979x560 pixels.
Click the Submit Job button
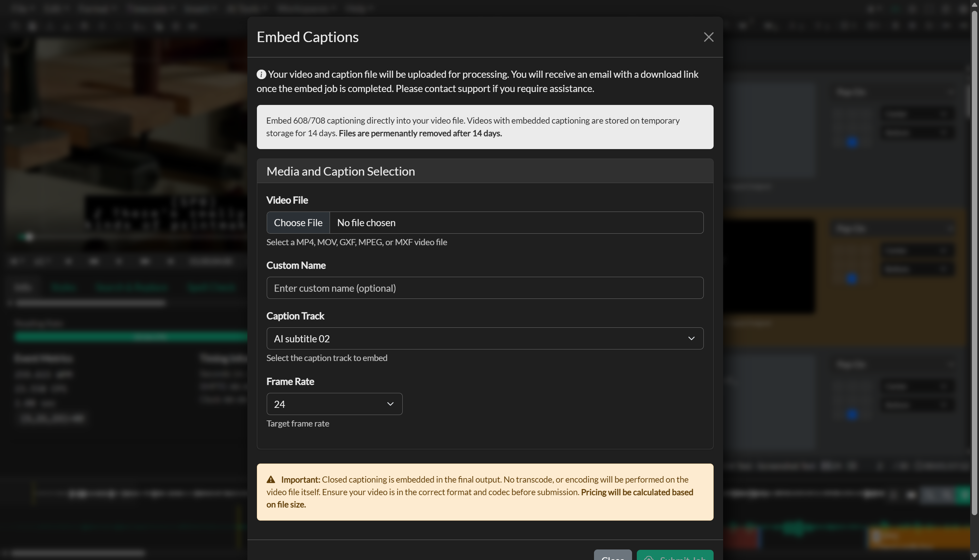tap(675, 557)
